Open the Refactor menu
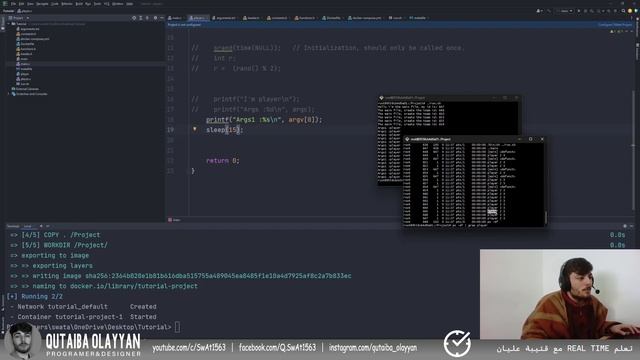Image resolution: width=640 pixels, height=360 pixels. pos(67,4)
